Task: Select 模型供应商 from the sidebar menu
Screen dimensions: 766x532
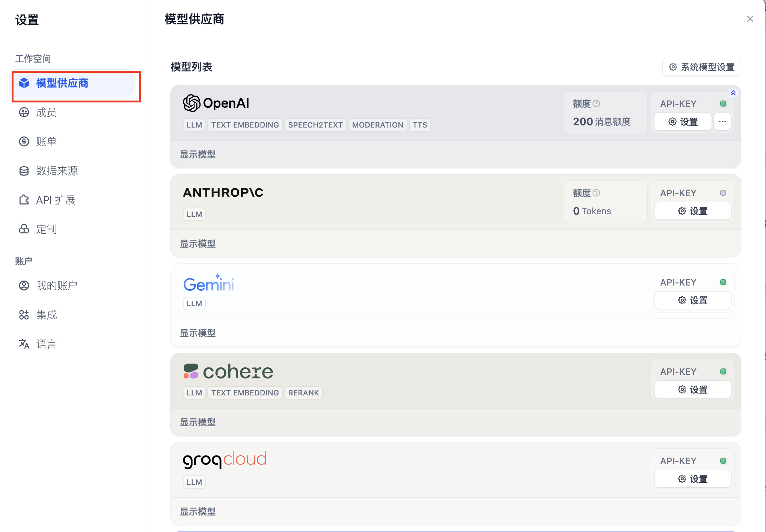Action: click(62, 83)
